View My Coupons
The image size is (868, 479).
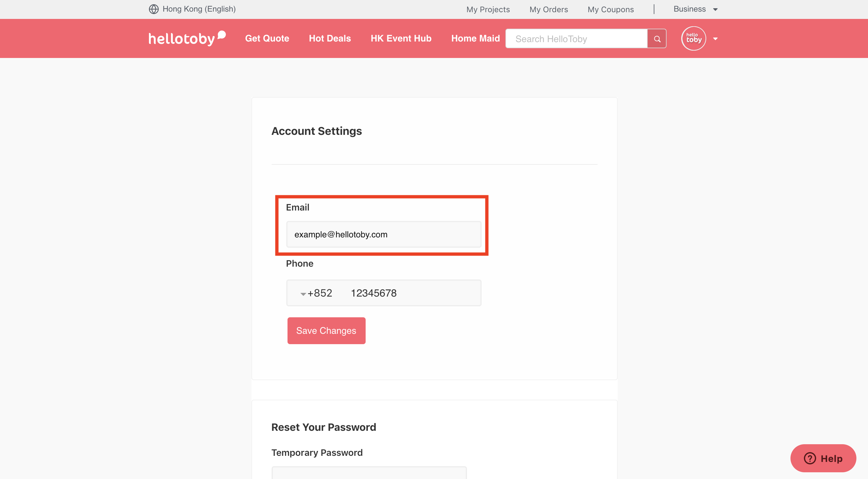(x=611, y=9)
